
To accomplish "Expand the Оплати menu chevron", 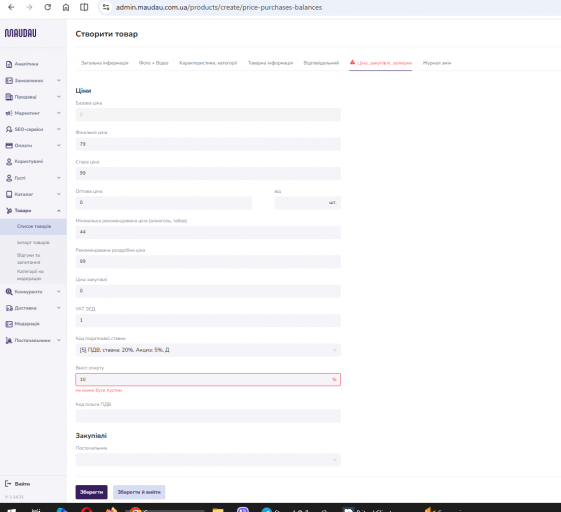I will (x=59, y=146).
